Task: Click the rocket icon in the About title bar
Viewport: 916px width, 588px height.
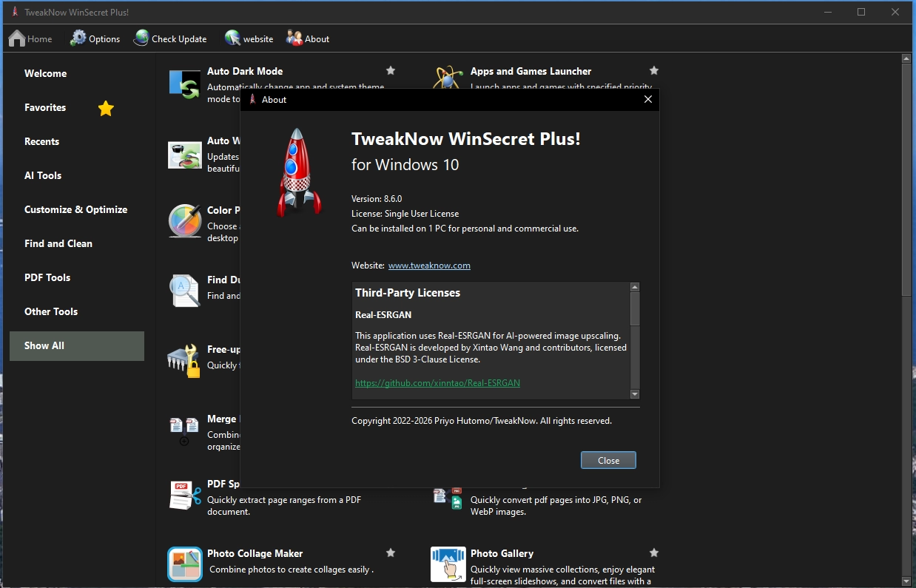Action: [252, 99]
